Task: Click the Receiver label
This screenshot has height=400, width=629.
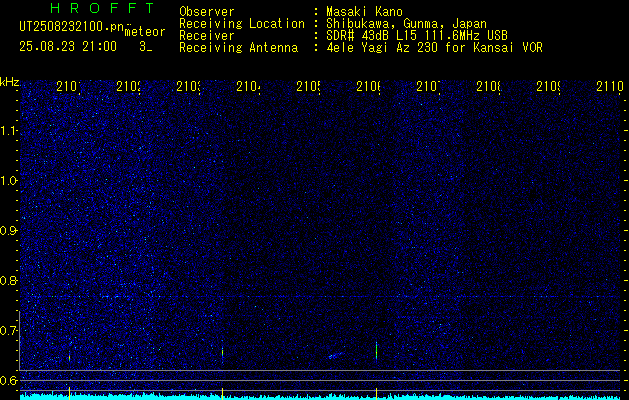Action: [x=207, y=36]
